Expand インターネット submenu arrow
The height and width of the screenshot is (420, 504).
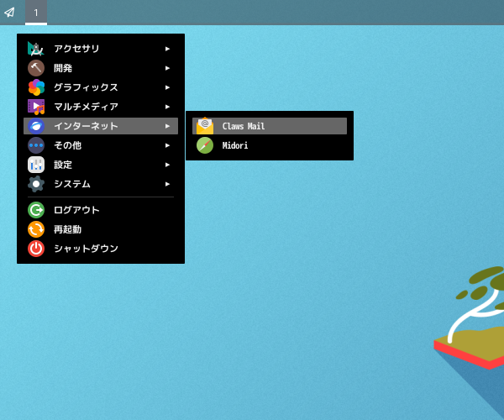[167, 126]
